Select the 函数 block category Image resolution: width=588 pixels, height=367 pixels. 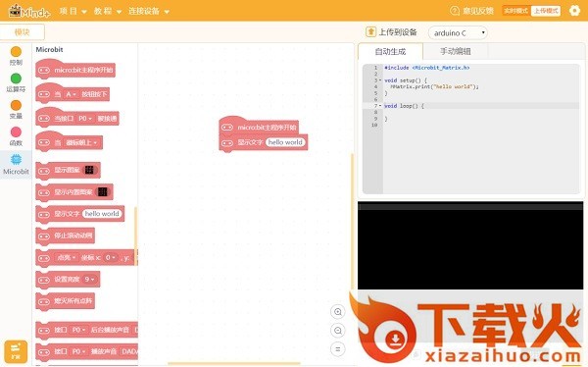pos(16,136)
